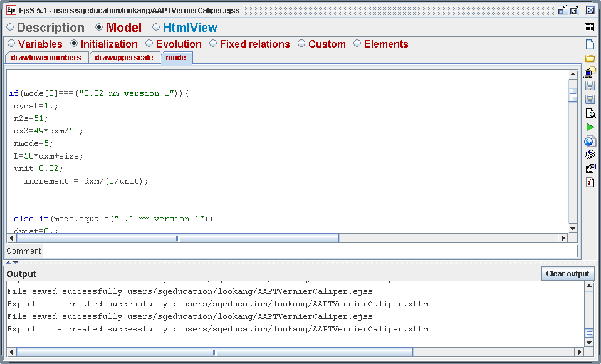Click the 'if(mode[0]===' code line
Image resolution: width=601 pixels, height=364 pixels.
click(x=99, y=93)
